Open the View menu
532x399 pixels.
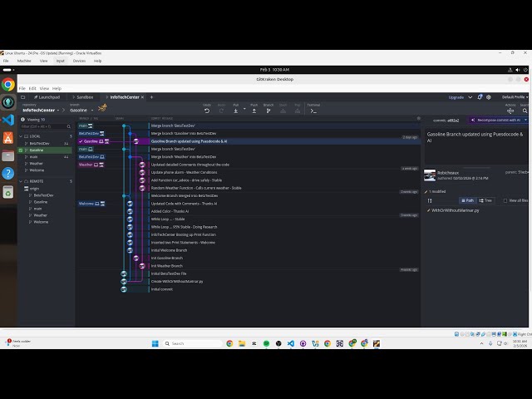pyautogui.click(x=43, y=88)
